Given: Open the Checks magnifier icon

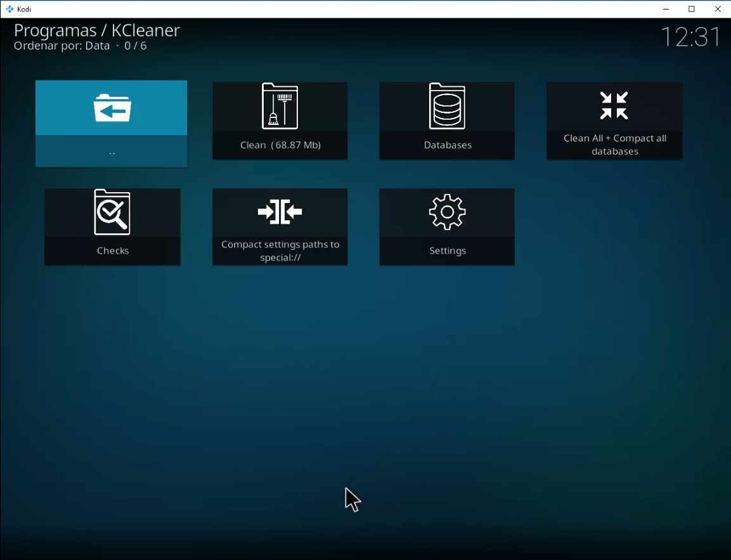Looking at the screenshot, I should [x=112, y=212].
